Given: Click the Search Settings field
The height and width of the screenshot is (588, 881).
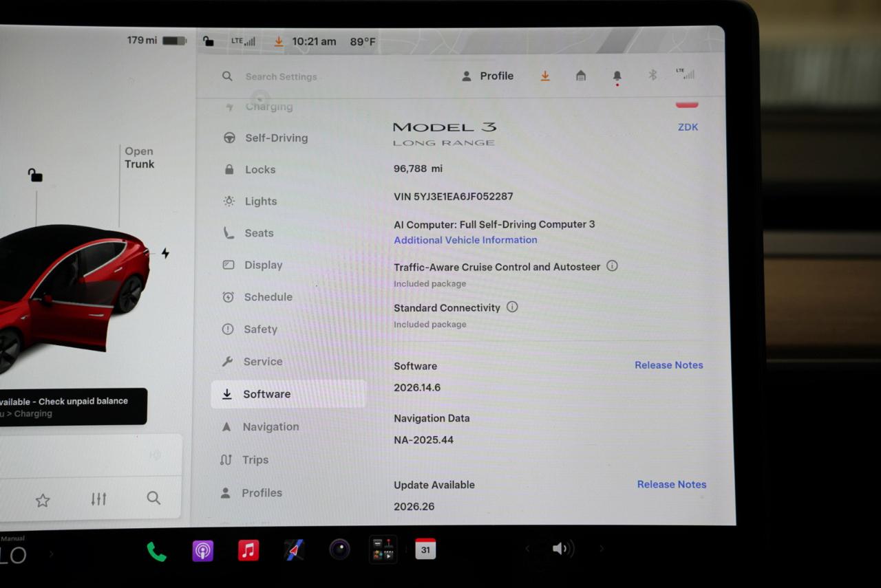Looking at the screenshot, I should 282,76.
